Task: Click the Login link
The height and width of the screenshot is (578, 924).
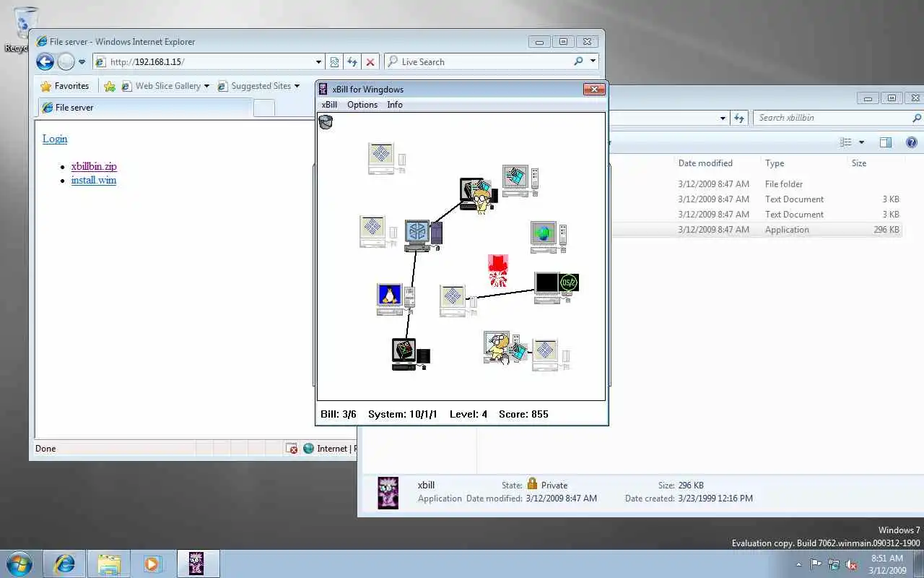Action: tap(55, 139)
